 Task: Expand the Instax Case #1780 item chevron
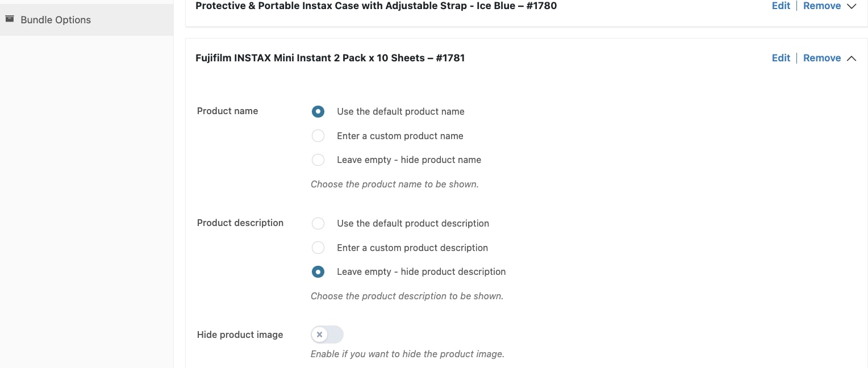[851, 6]
